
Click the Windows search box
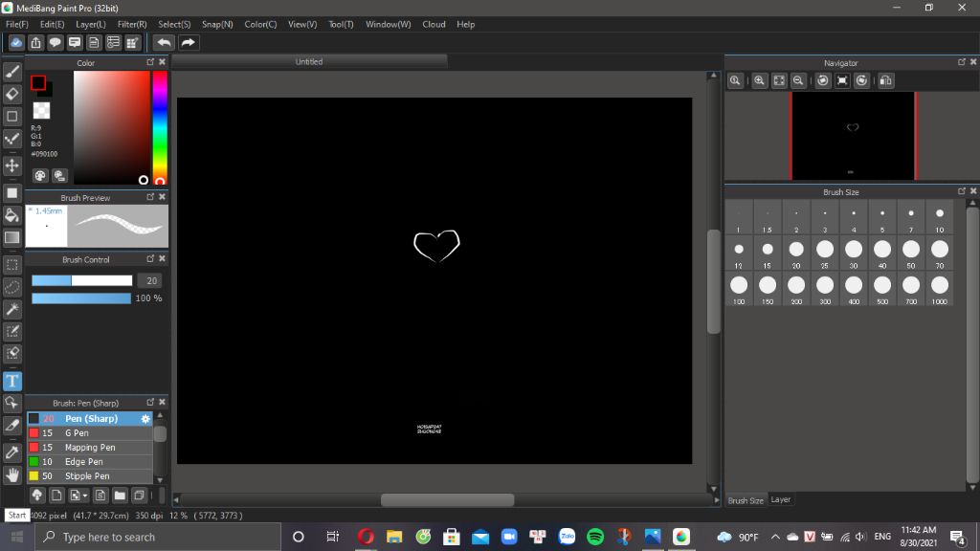[158, 537]
